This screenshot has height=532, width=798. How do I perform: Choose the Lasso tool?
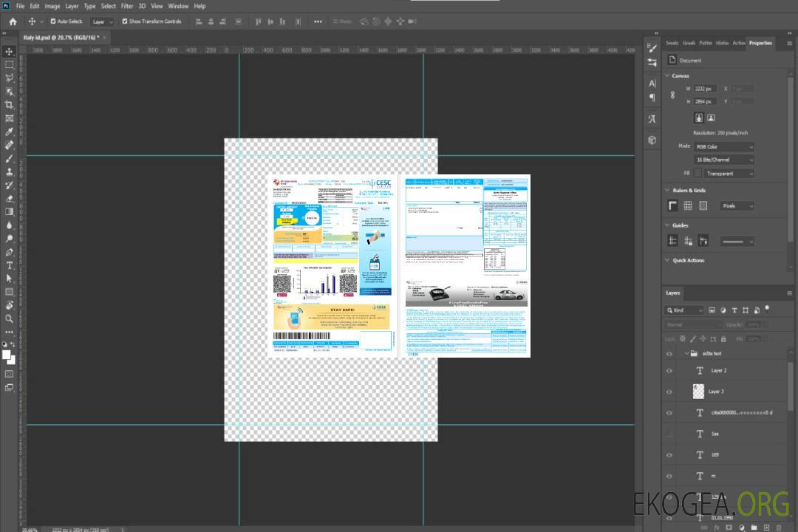[x=10, y=78]
